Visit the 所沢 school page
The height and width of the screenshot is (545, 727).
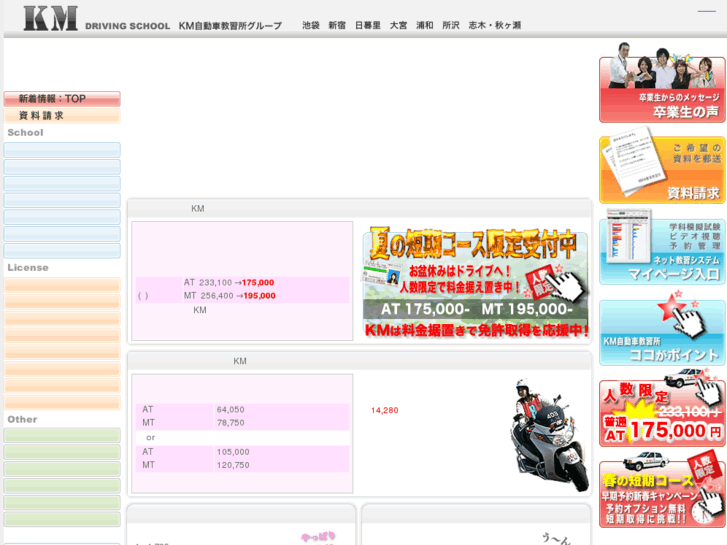451,26
